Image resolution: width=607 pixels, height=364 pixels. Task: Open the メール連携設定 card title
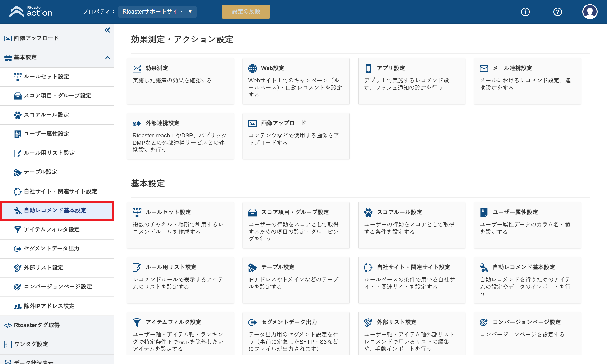click(x=512, y=68)
